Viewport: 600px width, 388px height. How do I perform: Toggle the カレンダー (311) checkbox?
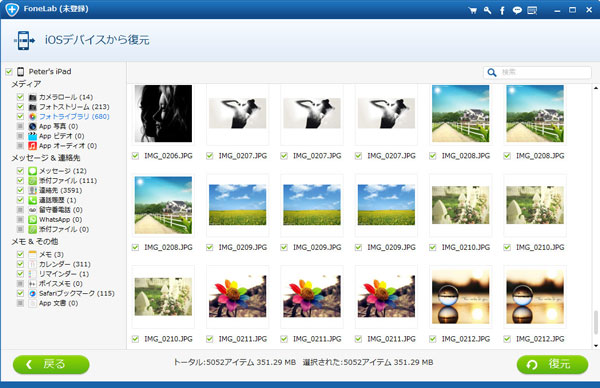[x=20, y=264]
